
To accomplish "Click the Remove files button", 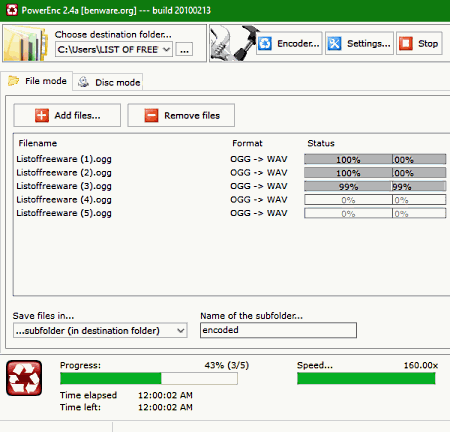I will [181, 115].
